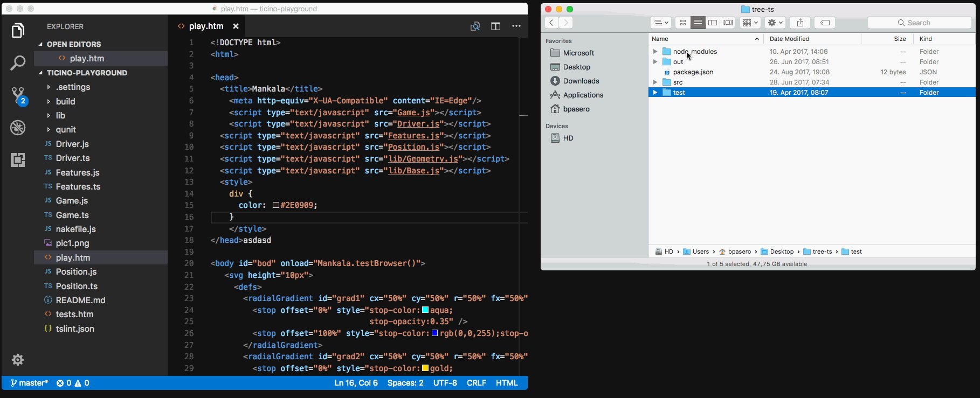Open the editor More Actions ellipsis
Image resolution: width=980 pixels, height=398 pixels.
(516, 26)
